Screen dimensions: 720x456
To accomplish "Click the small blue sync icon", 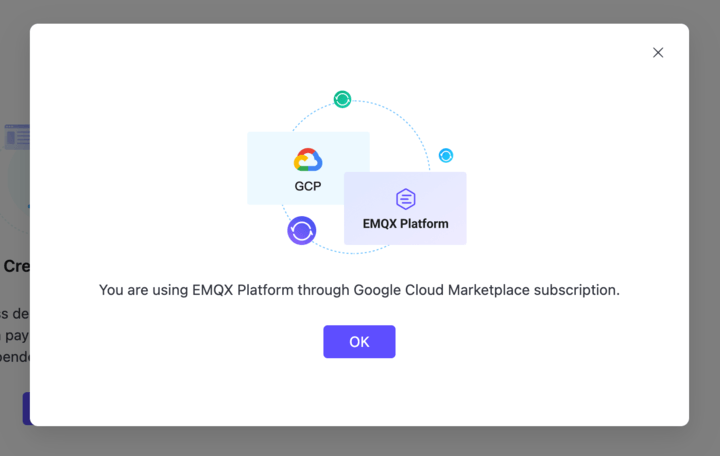I will coord(446,156).
